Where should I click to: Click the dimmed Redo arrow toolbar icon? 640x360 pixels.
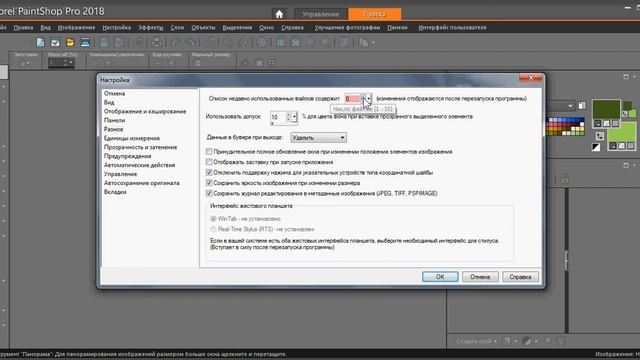point(191,42)
